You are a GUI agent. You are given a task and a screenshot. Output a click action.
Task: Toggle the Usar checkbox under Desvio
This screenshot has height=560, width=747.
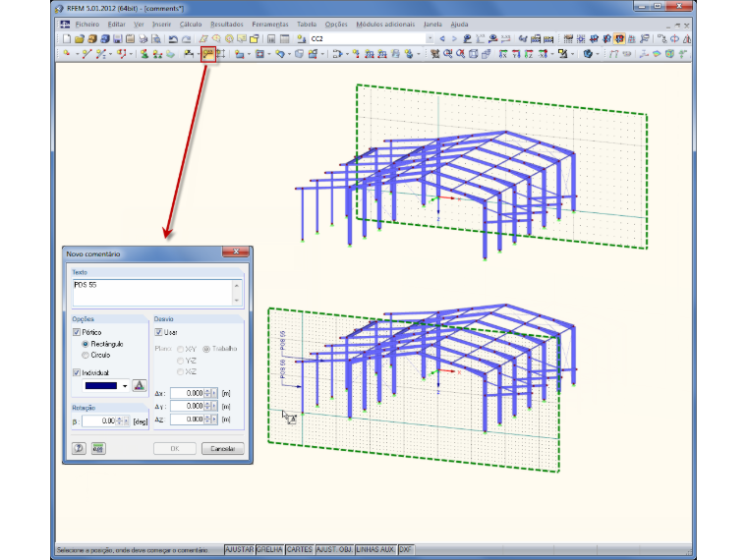coord(158,332)
